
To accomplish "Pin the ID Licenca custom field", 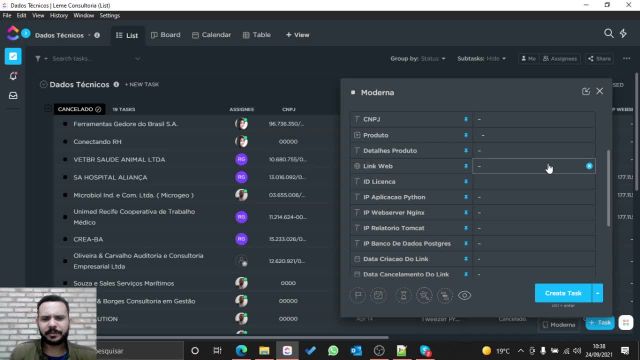I will click(466, 181).
